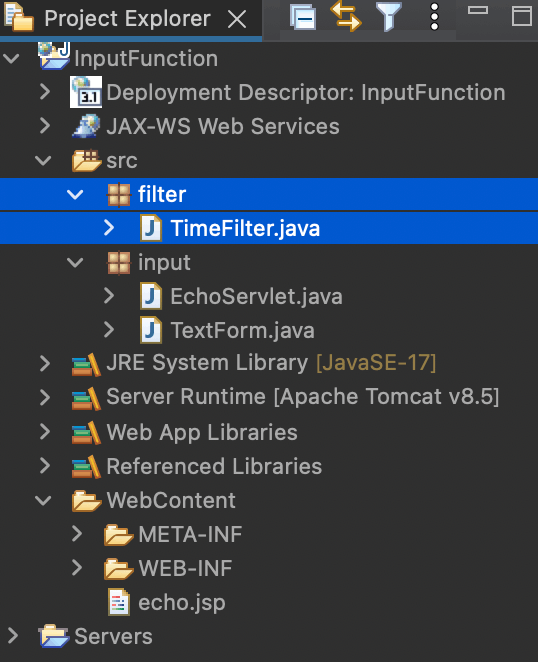This screenshot has height=662, width=538.
Task: Expand the JAX-WS Web Services node
Action: tap(45, 126)
